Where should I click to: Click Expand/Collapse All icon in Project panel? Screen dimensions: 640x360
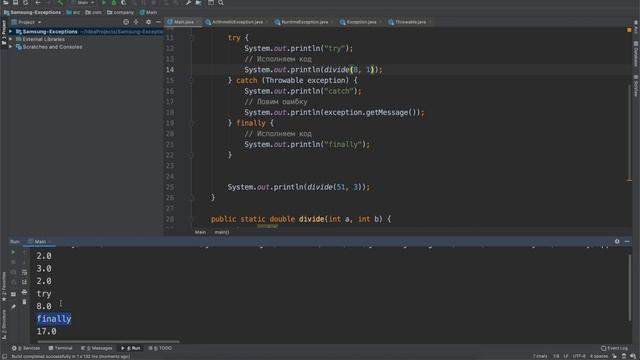point(136,22)
